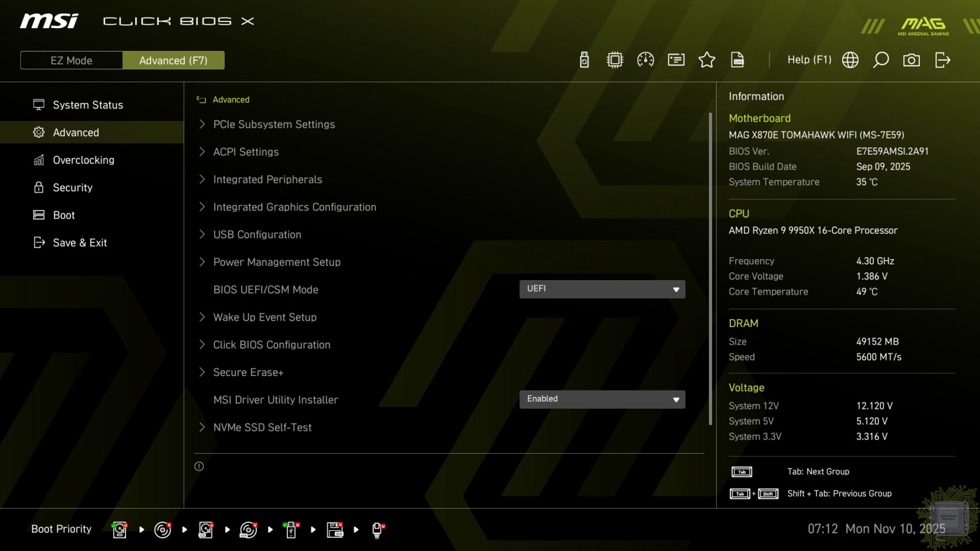Click the LOG file icon
The height and width of the screenshot is (551, 980).
pos(738,60)
